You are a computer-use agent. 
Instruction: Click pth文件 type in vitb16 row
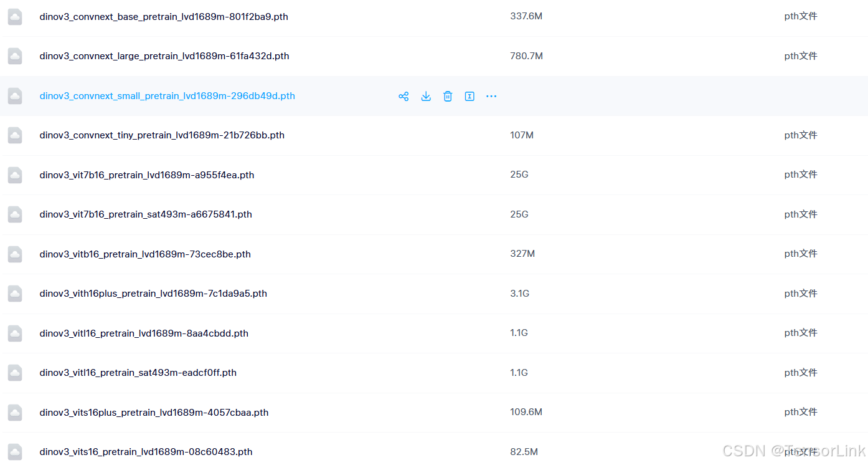click(x=801, y=254)
